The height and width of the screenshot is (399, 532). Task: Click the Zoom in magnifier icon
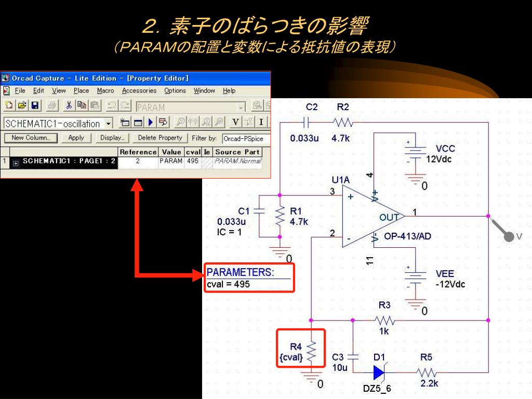(x=257, y=105)
